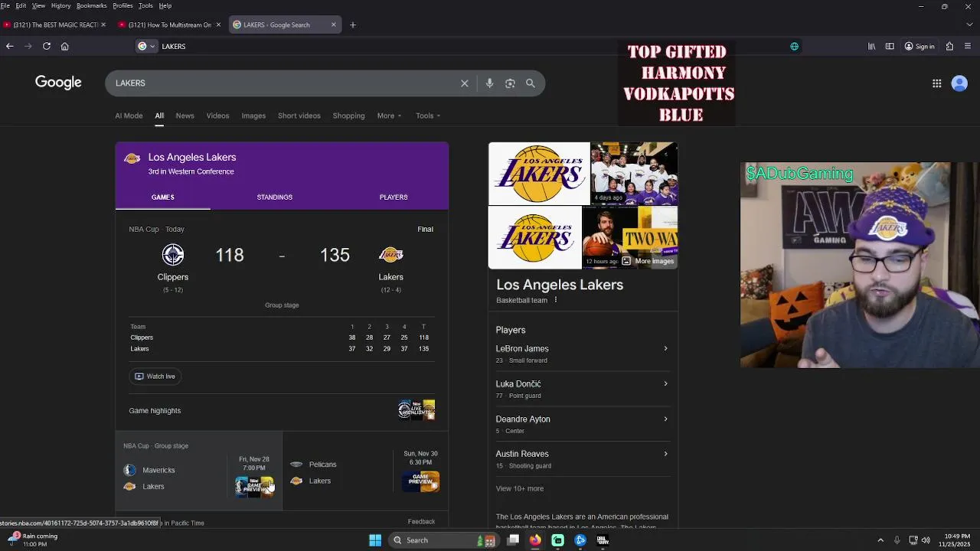
Task: Click the Clippers logo in score card
Action: point(173,254)
